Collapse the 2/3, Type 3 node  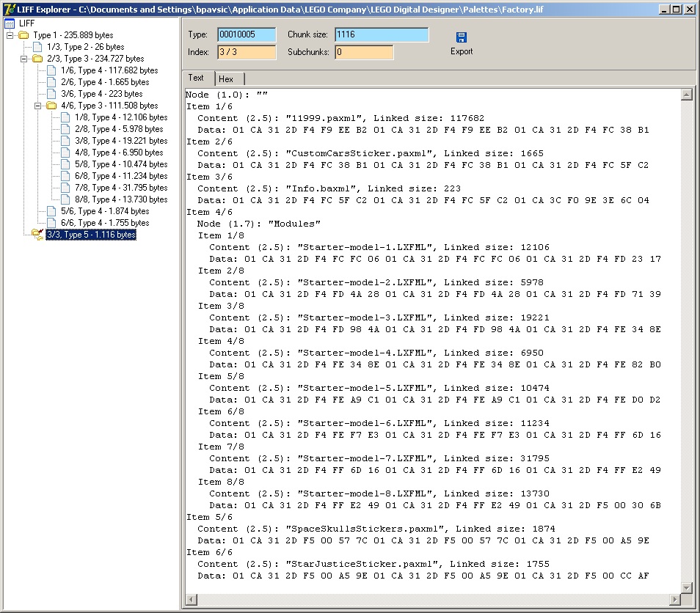tap(23, 59)
